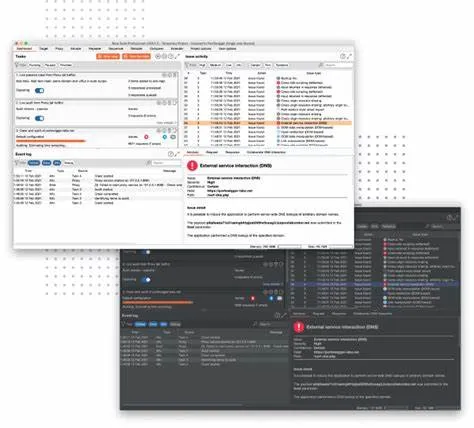Toggle the Critical filter in the light Event log
Viewport: 474px width, 428px height.
coord(34,163)
